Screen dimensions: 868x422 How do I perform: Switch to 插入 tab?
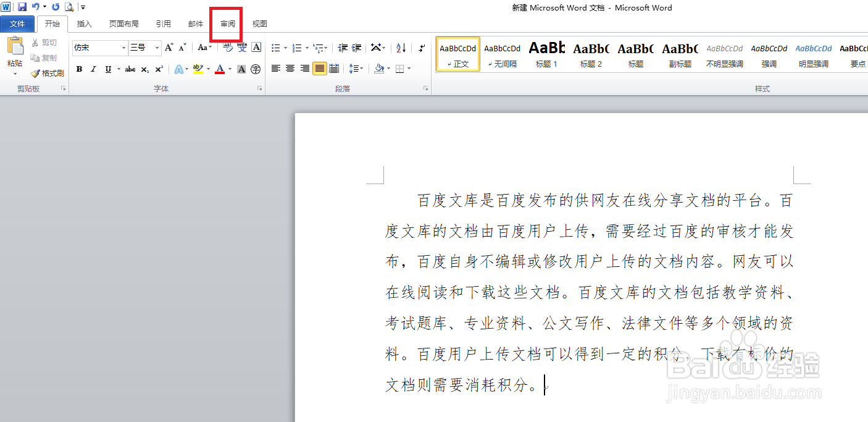pyautogui.click(x=85, y=23)
